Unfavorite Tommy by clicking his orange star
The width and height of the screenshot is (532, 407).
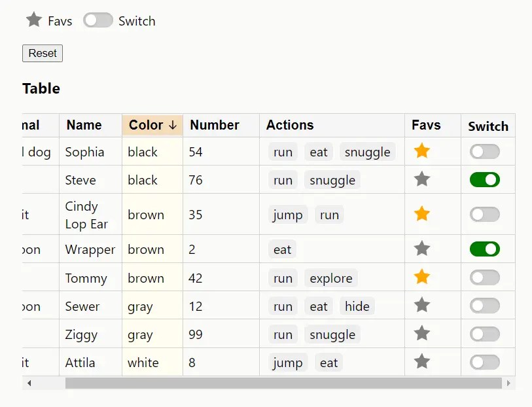point(422,277)
